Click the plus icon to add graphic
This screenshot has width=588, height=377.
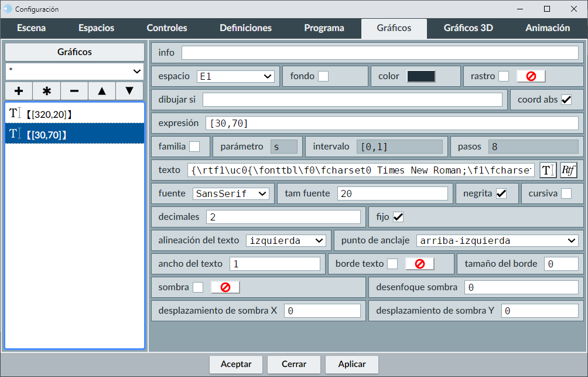point(19,91)
